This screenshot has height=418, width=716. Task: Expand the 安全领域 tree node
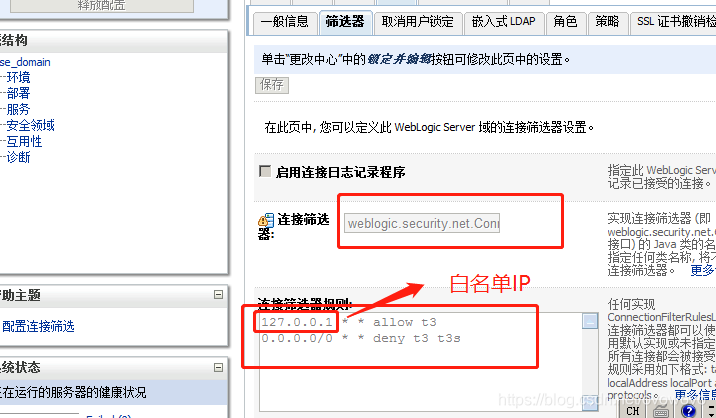click(x=30, y=125)
